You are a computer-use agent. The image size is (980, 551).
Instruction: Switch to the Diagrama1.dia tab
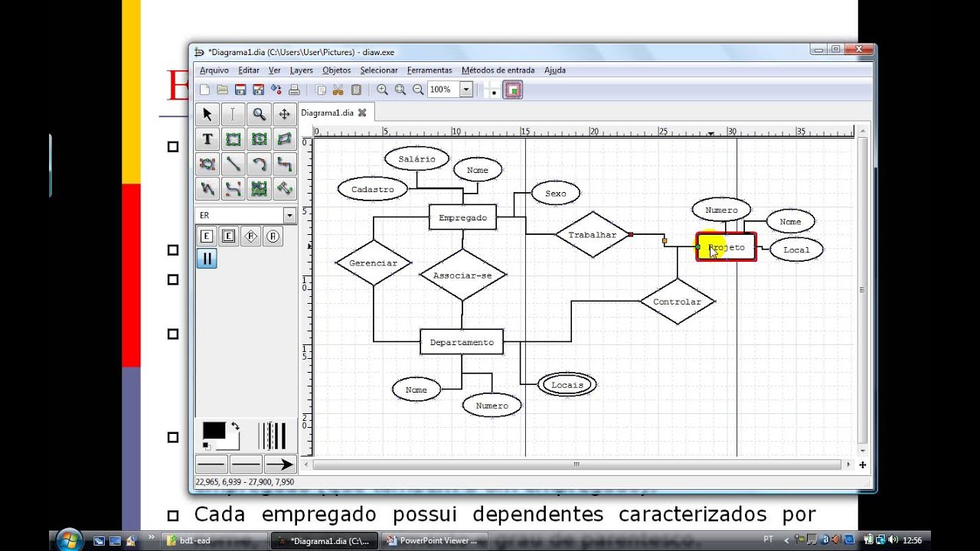tap(327, 112)
